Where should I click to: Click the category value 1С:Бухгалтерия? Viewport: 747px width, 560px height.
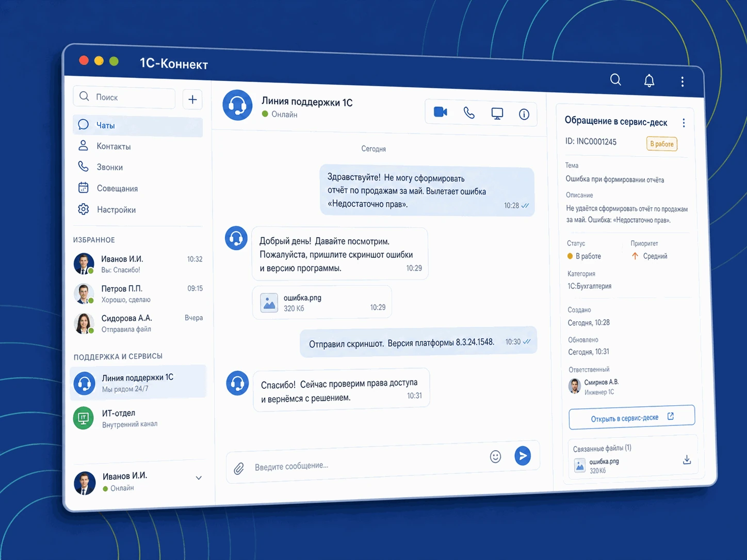pos(590,286)
